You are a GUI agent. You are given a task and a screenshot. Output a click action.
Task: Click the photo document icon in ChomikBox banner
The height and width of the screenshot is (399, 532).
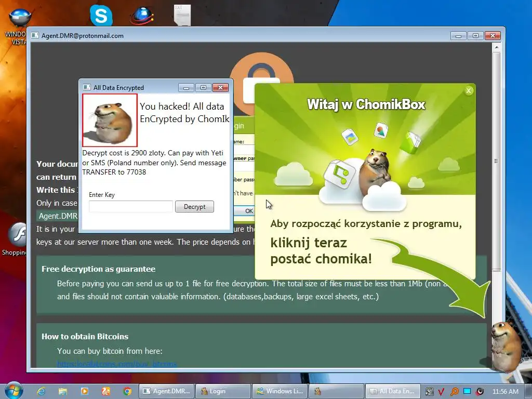[350, 137]
